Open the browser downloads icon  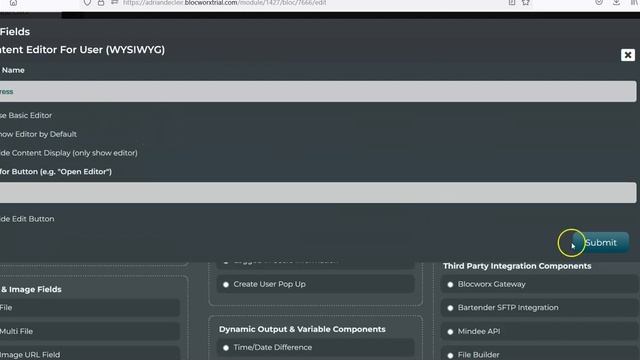click(616, 2)
